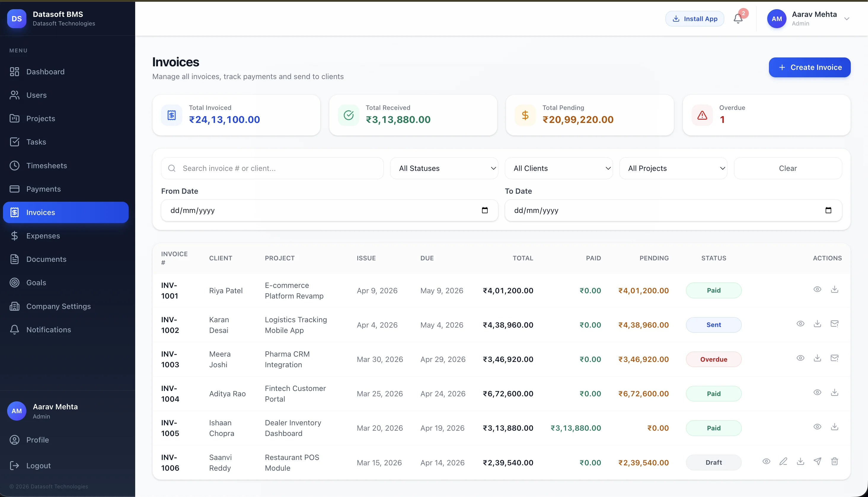Expand the All Clients filter

point(559,168)
